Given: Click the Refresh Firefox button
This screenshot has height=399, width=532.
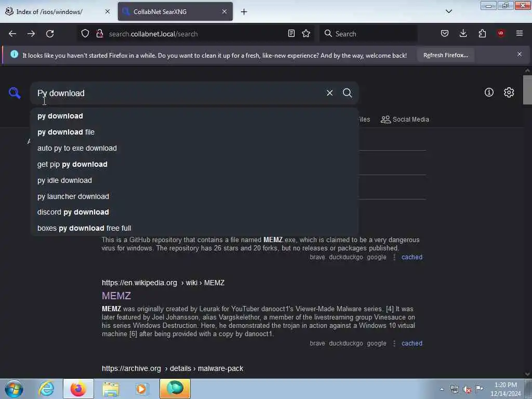Looking at the screenshot, I should click(445, 55).
